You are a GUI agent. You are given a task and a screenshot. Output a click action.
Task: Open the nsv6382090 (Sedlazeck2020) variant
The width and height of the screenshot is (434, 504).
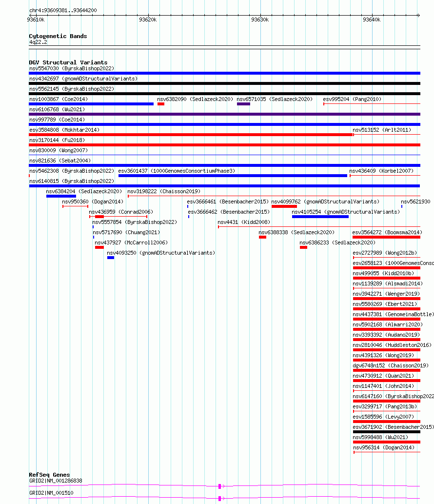(x=195, y=100)
